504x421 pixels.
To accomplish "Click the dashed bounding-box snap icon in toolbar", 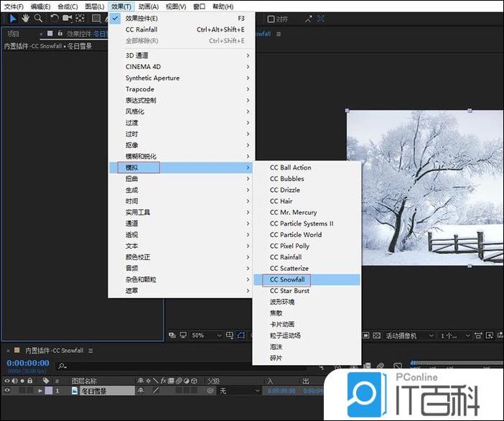I will (321, 19).
